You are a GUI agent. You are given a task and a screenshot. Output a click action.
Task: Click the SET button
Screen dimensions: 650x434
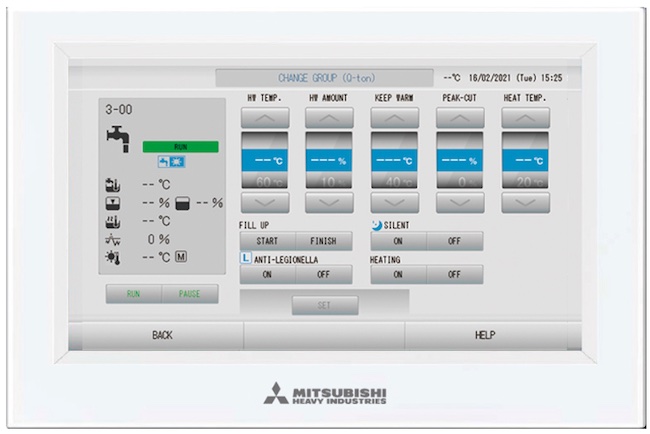click(x=325, y=305)
